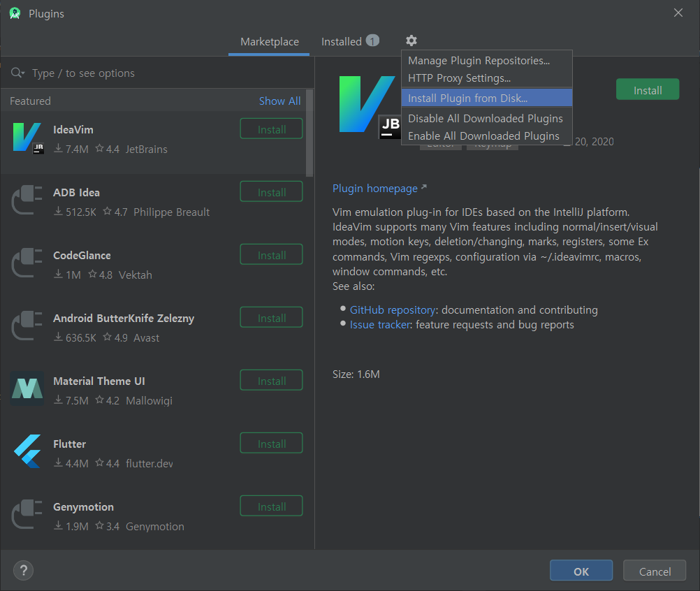Click the Android ButterKnife Zelezny plug icon
Screen dimensions: 700x591
pos(27,326)
